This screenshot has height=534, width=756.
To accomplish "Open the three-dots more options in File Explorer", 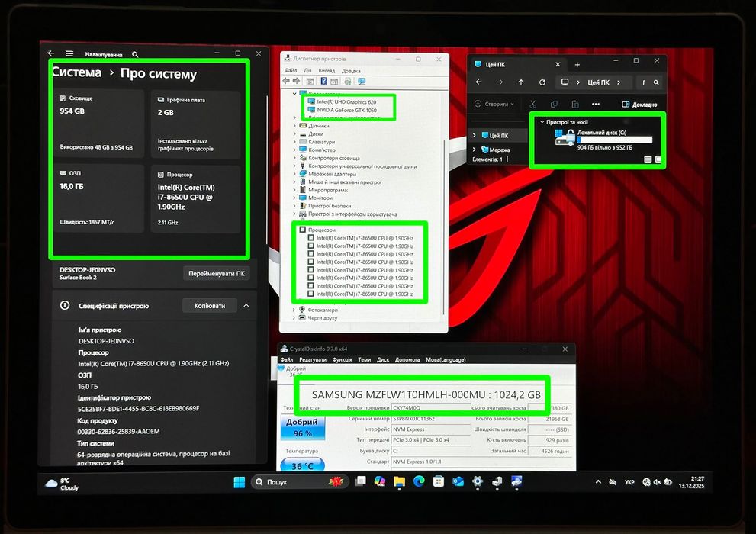I will (596, 104).
